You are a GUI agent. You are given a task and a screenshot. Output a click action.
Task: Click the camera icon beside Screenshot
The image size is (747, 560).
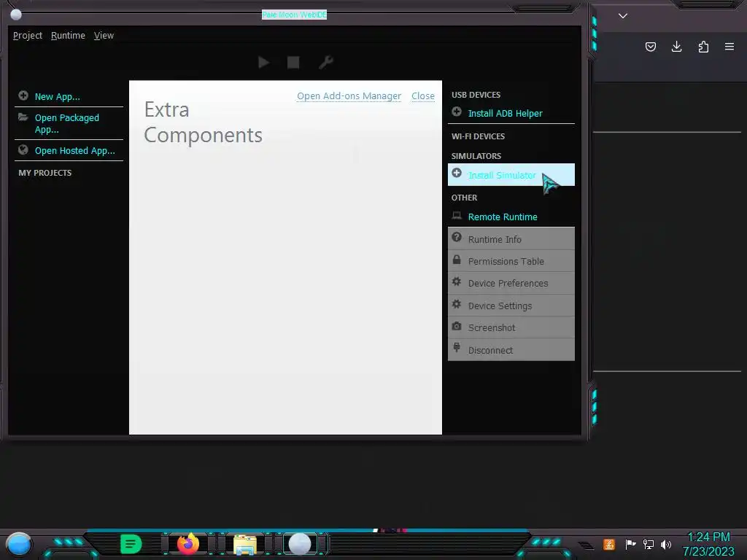click(457, 326)
